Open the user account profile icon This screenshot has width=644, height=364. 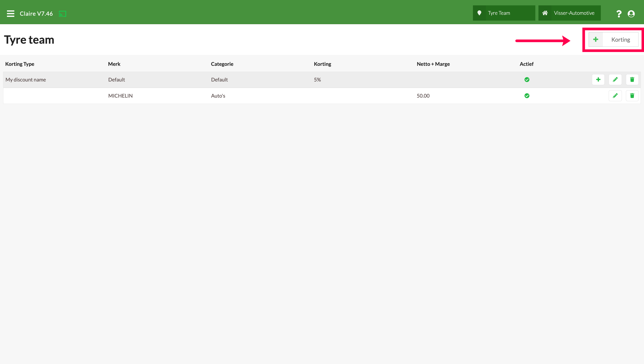(631, 13)
